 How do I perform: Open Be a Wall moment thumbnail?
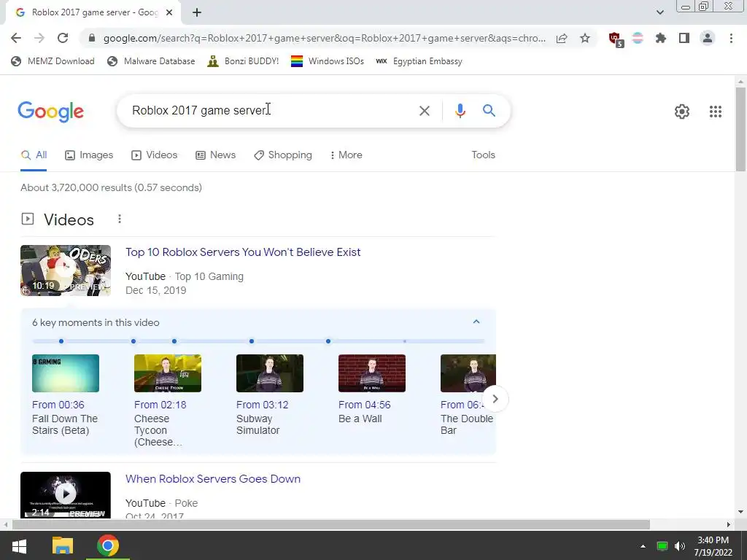[x=371, y=373]
